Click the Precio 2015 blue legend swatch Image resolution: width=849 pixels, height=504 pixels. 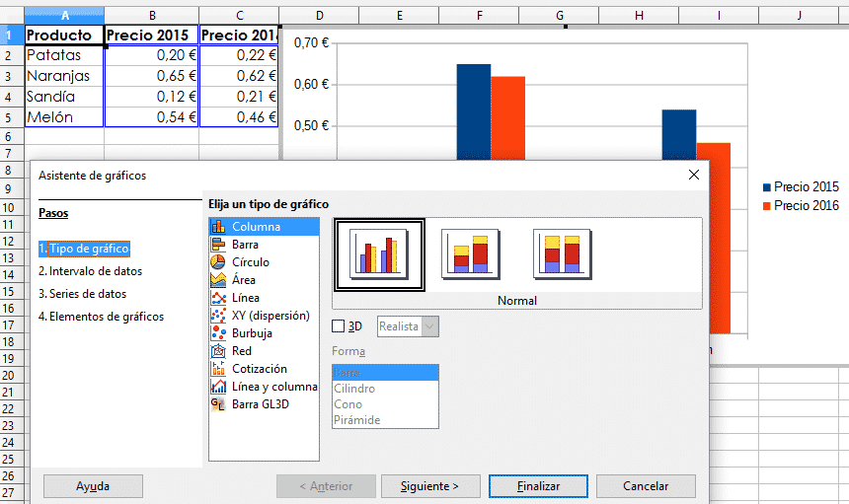pyautogui.click(x=767, y=187)
